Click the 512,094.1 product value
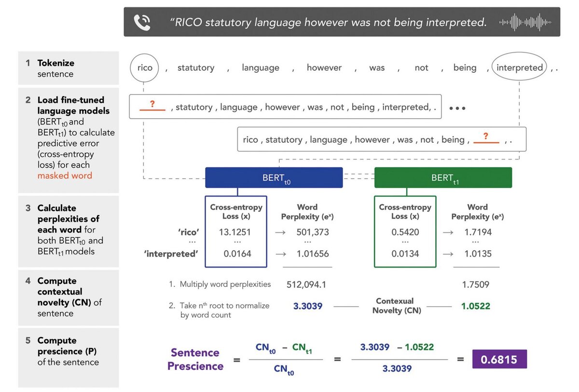 tap(306, 284)
